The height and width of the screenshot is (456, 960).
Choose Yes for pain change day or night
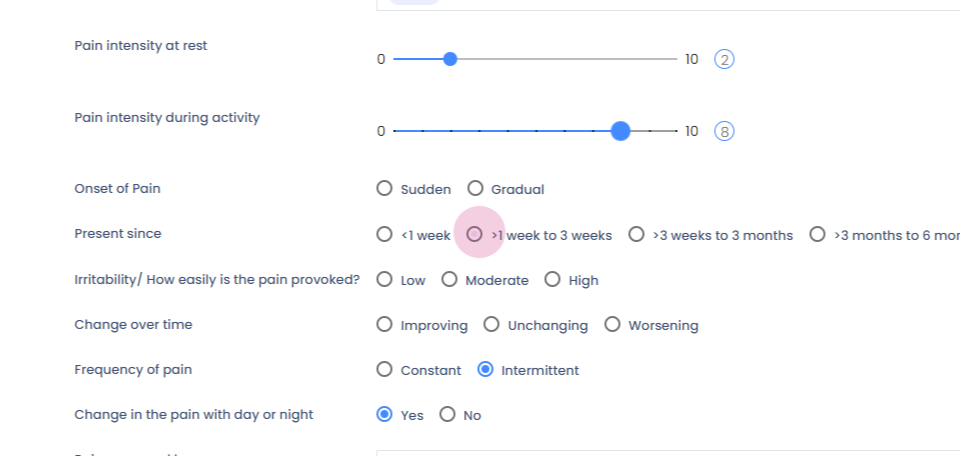(384, 414)
